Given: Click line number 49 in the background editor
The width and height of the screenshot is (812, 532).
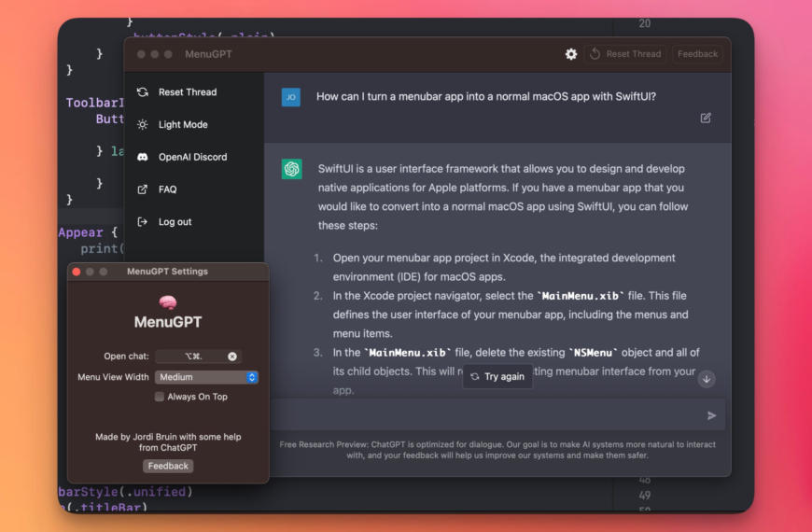Looking at the screenshot, I should click(645, 496).
